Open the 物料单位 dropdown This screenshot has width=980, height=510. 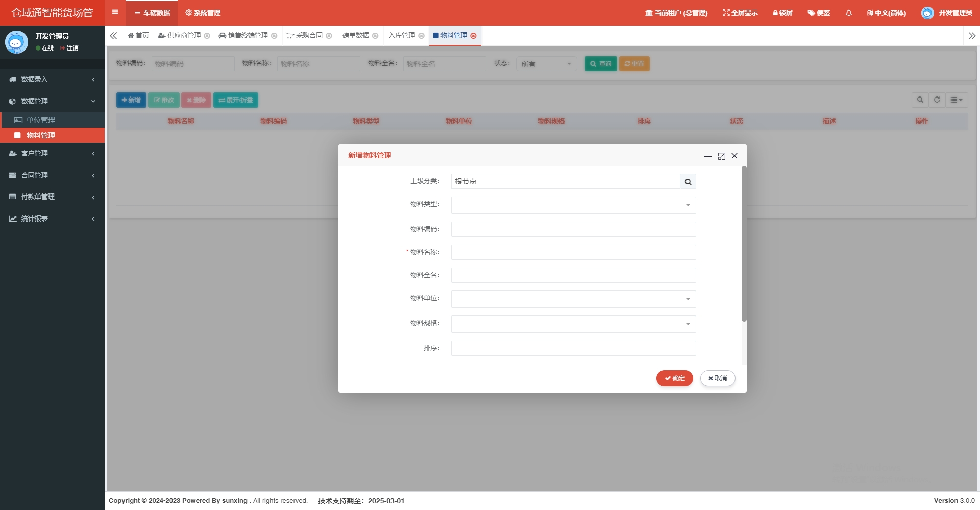click(x=573, y=299)
